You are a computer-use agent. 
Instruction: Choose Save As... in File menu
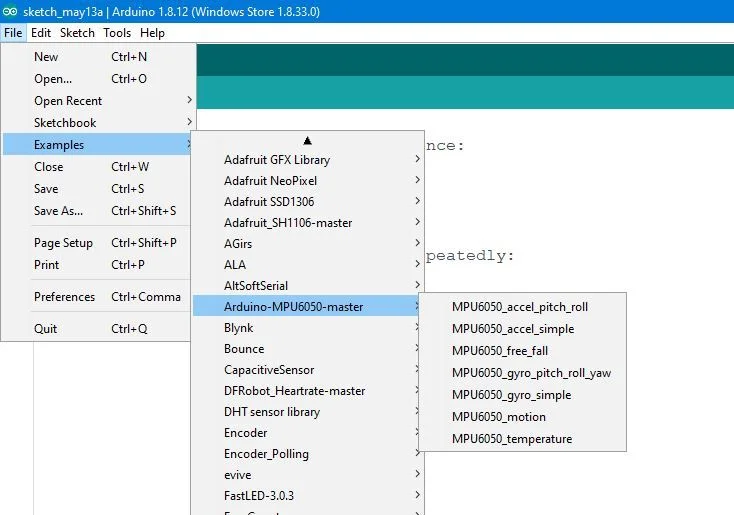[98, 211]
